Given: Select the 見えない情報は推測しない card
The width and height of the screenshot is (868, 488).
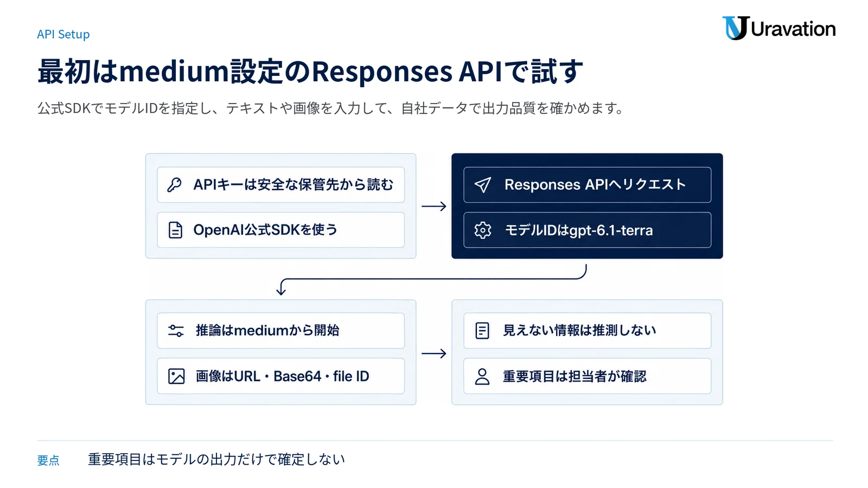Looking at the screenshot, I should pos(588,331).
